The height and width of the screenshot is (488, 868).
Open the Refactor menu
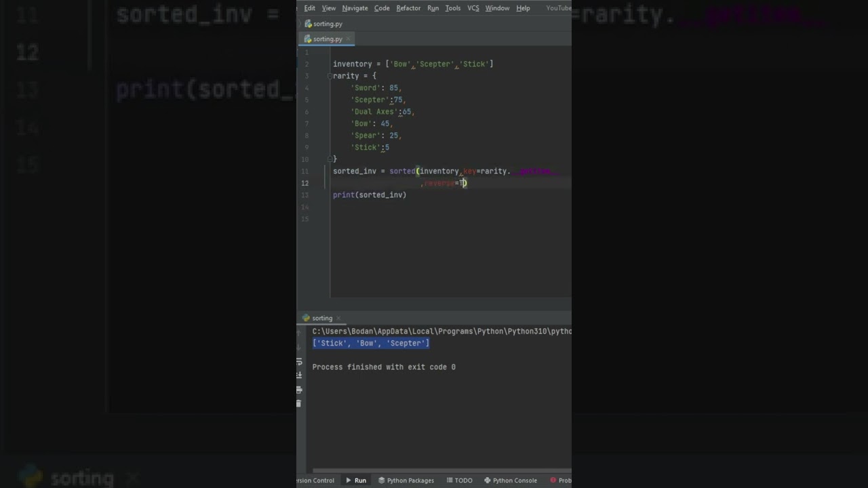click(x=408, y=8)
